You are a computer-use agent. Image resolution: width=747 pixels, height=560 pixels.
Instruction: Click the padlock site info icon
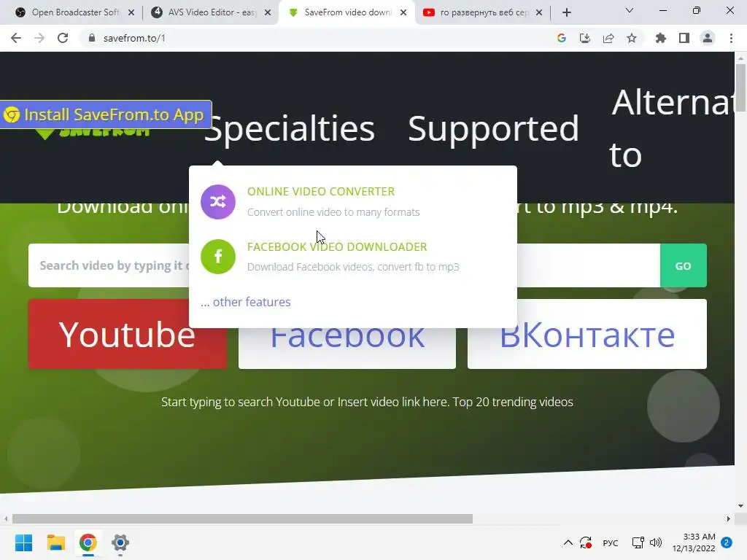pos(92,38)
